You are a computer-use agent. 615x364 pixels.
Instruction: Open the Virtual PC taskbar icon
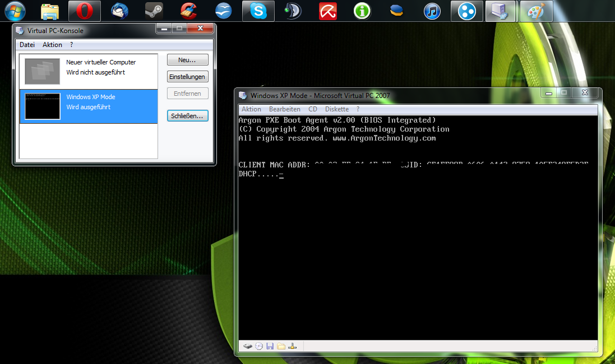click(500, 11)
